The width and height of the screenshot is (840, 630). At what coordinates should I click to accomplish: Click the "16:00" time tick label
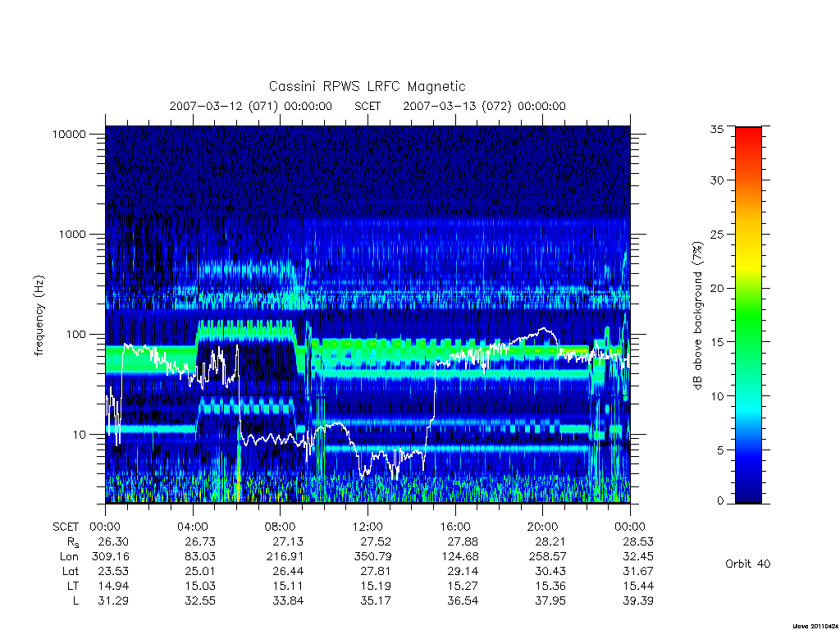click(x=454, y=527)
